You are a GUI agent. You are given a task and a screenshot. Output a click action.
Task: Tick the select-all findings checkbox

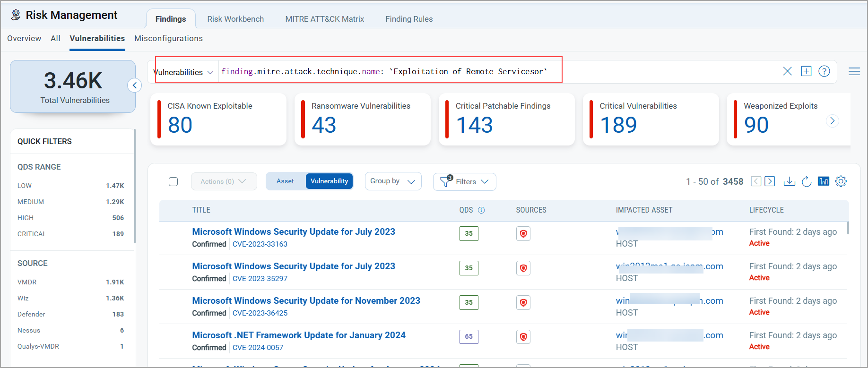(x=174, y=182)
